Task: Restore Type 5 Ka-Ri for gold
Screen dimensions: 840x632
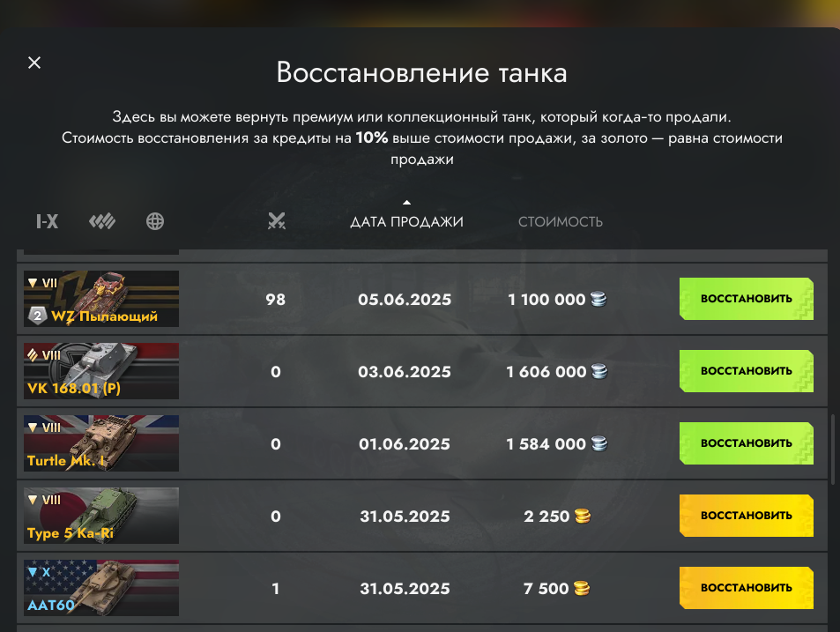Action: coord(747,516)
